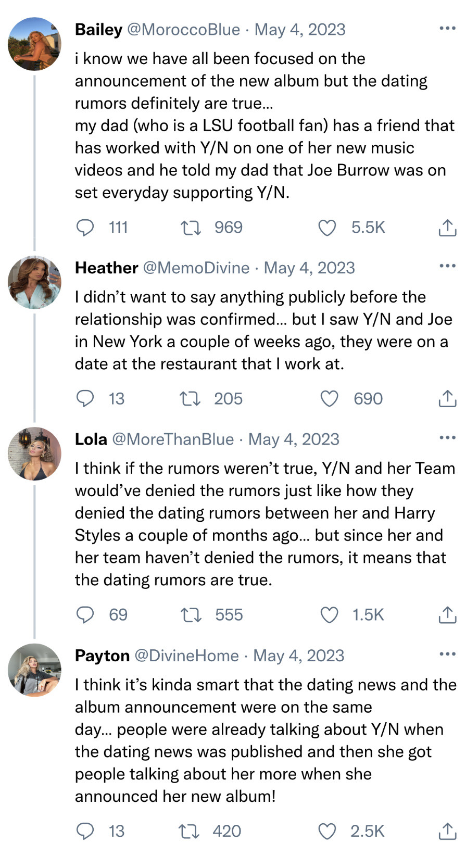
Task: Reply to Bailey's tweet
Action: pyautogui.click(x=85, y=228)
